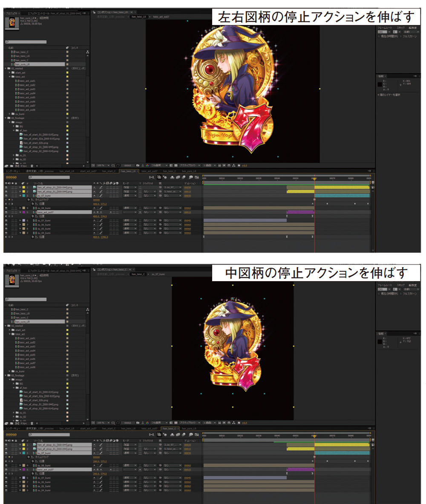Click the current time indicator in upper timeline
426x504 pixels.
coord(314,179)
